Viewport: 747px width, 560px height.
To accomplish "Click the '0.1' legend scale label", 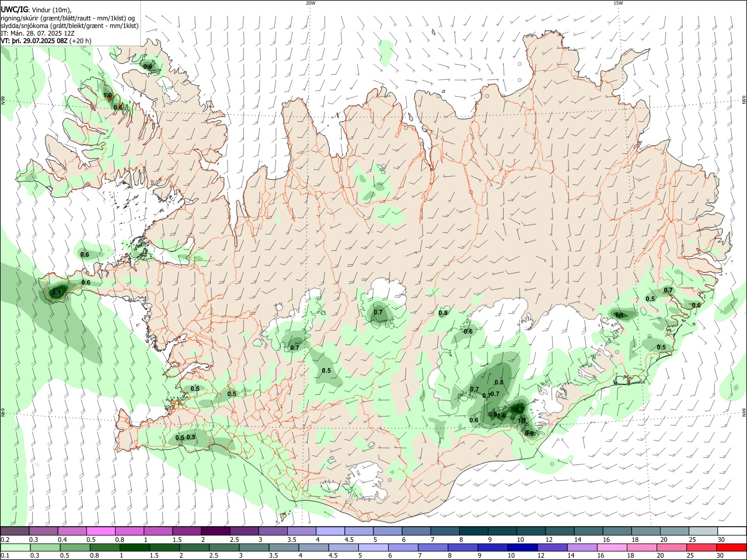I will [4, 556].
